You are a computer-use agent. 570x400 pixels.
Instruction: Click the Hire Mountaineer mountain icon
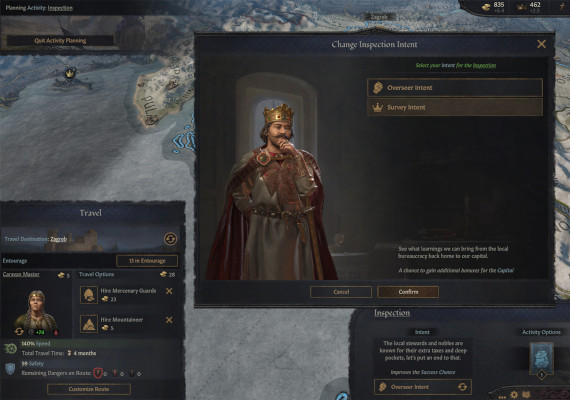89,324
